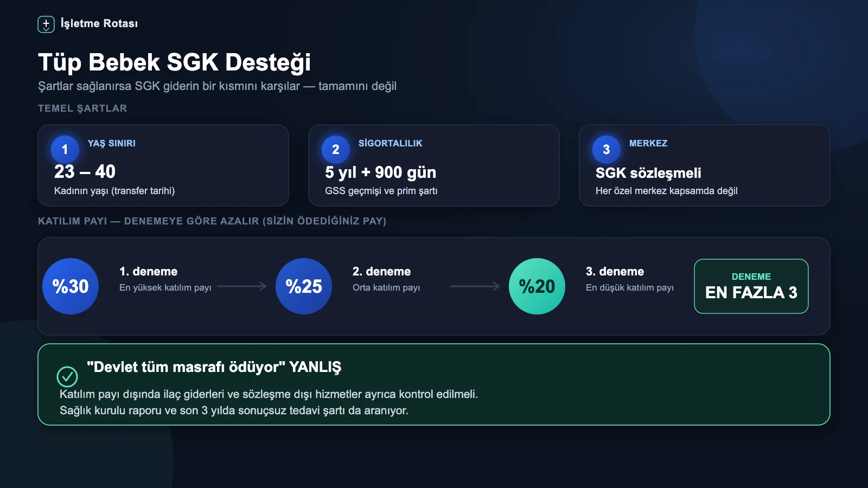Click the %25 blue circle
Viewport: 868px width, 488px height.
[x=304, y=286]
